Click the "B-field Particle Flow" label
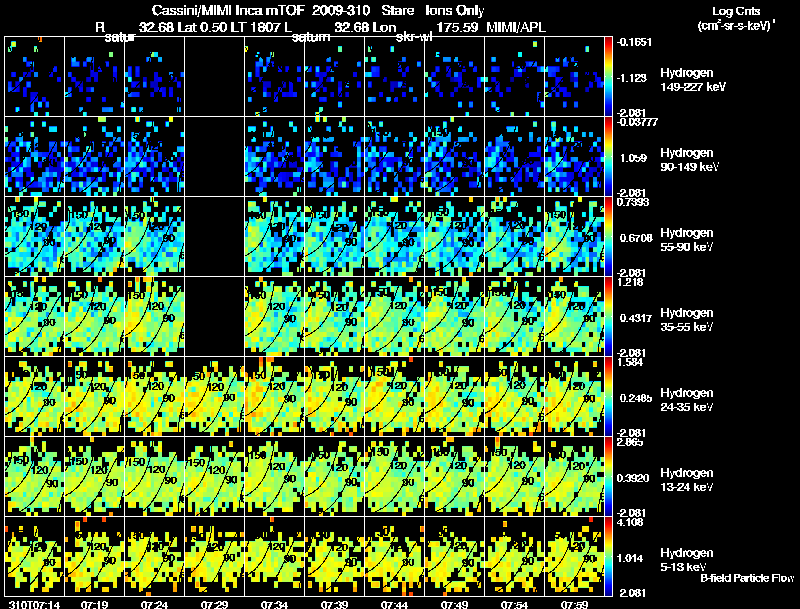The image size is (800, 609). coord(747,578)
